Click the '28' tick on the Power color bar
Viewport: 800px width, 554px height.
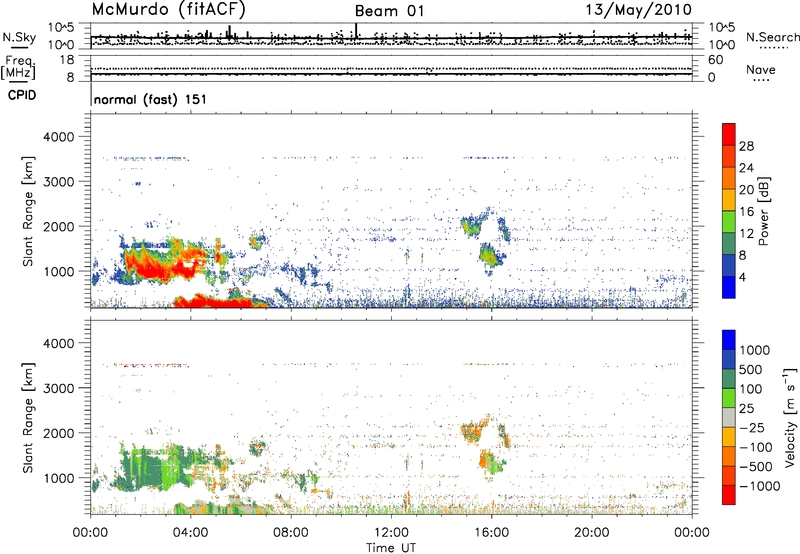coord(746,146)
